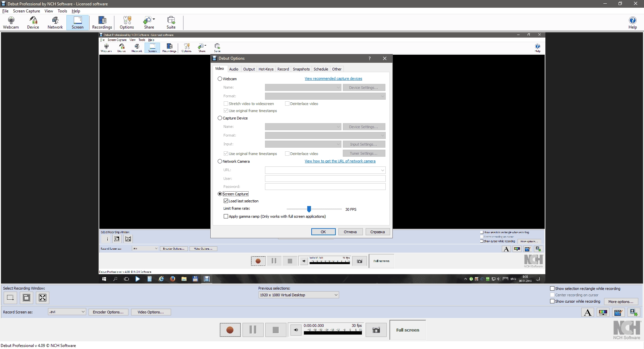Click the Full screen button

pos(408,330)
